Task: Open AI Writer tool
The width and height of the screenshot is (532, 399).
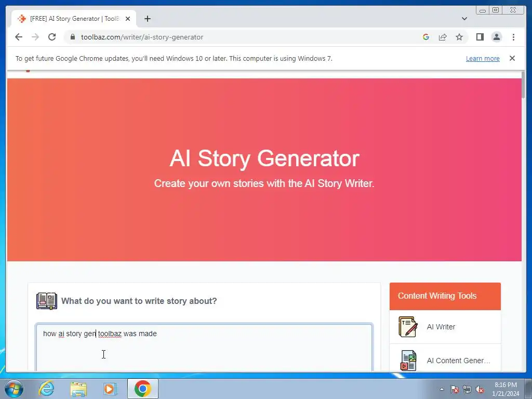Action: coord(445,327)
